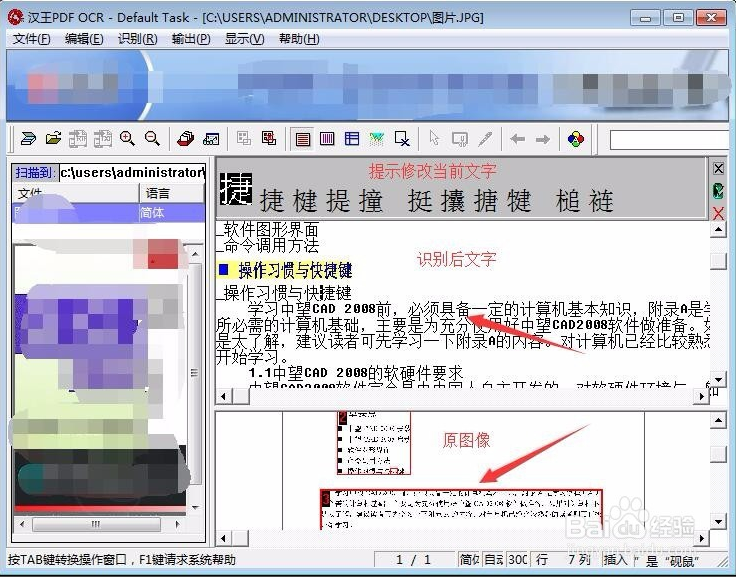The image size is (736, 577).
Task: Click the 文件 column header
Action: coord(76,193)
